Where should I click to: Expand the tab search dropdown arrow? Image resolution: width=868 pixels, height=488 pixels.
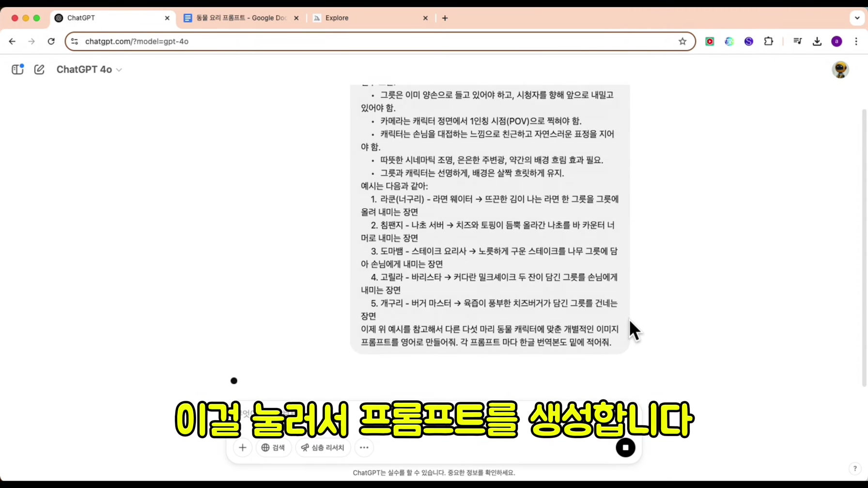point(857,18)
